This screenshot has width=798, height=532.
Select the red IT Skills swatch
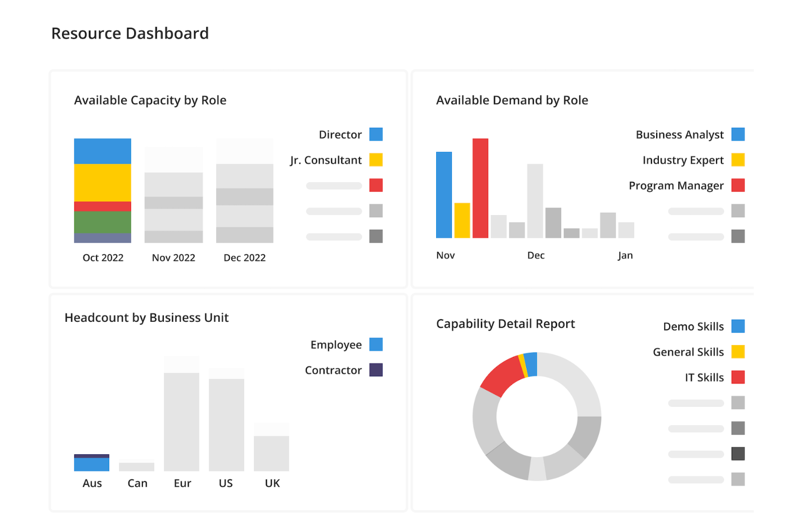[738, 377]
